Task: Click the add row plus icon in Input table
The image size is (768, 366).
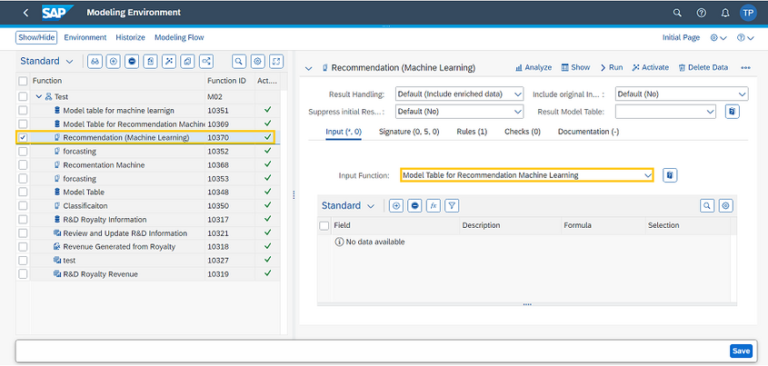Action: pos(396,206)
